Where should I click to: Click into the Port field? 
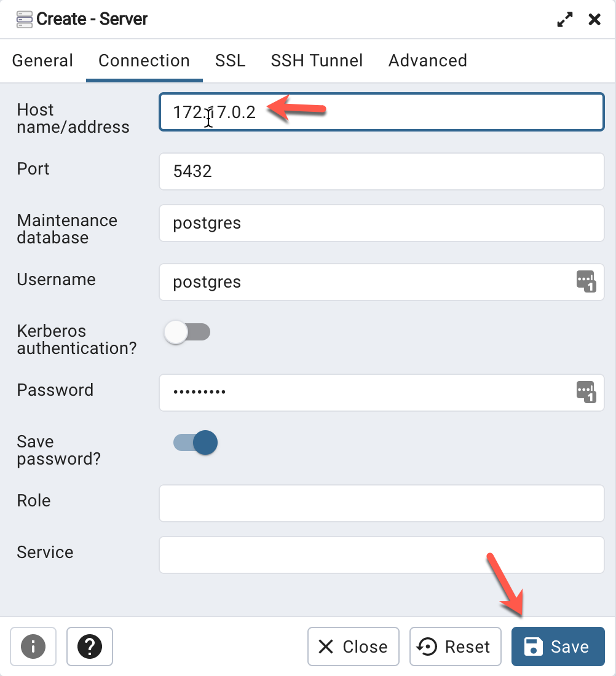[x=381, y=171]
